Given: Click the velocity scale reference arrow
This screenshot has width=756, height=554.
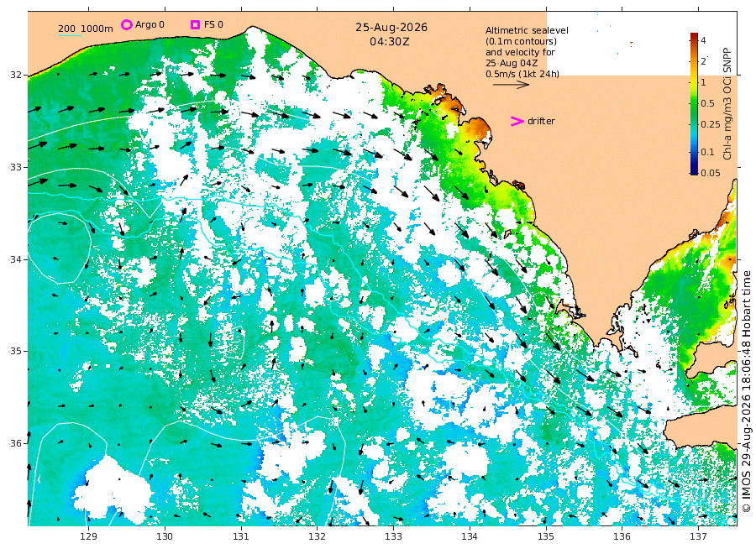Looking at the screenshot, I should tap(511, 85).
